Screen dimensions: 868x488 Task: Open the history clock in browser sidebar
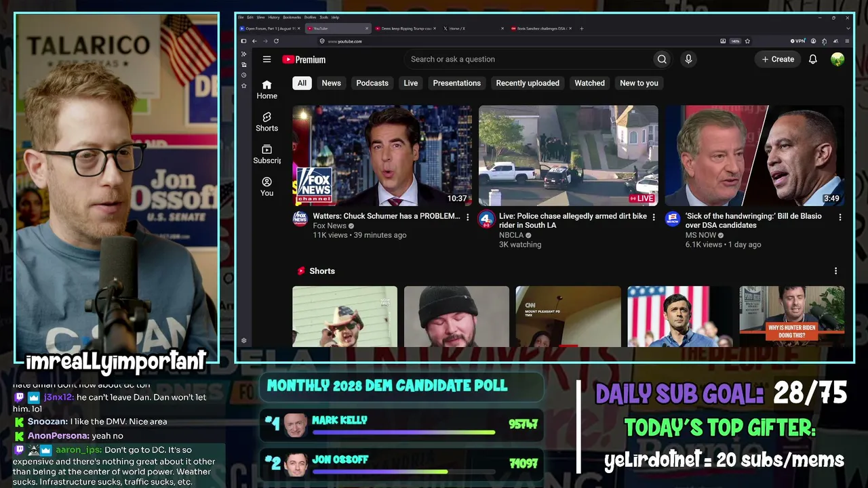(243, 75)
